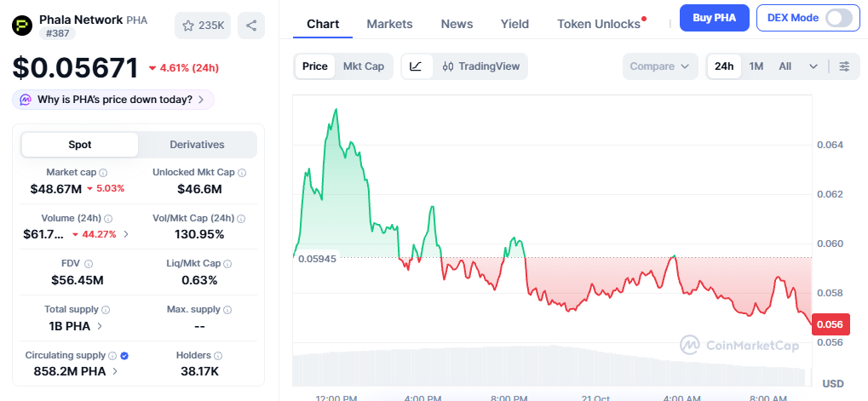Click info icon next to Volume (24h)
The height and width of the screenshot is (401, 868).
pyautogui.click(x=108, y=219)
